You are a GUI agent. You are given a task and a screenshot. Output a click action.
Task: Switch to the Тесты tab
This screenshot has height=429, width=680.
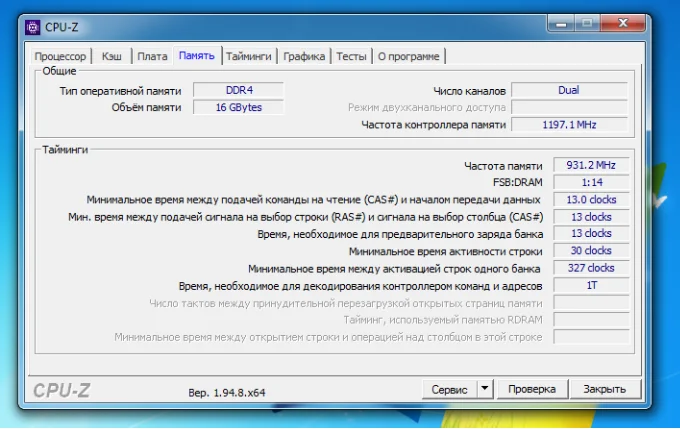[x=351, y=56]
